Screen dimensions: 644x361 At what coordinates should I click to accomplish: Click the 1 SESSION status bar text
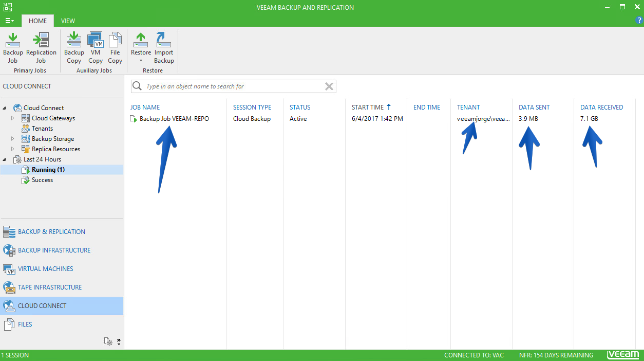[x=15, y=355]
